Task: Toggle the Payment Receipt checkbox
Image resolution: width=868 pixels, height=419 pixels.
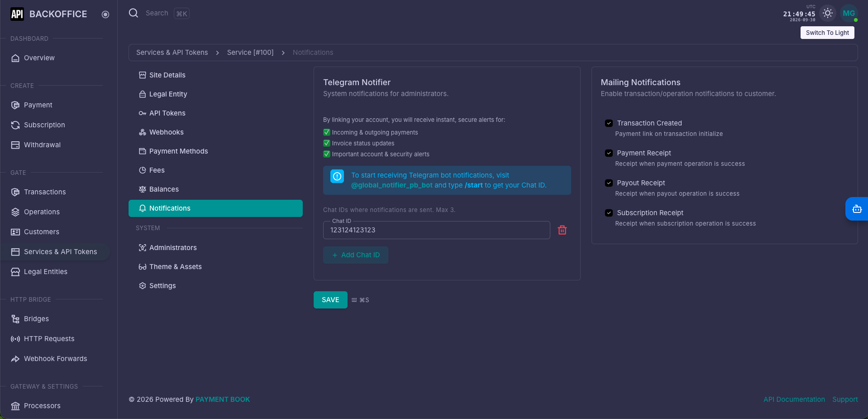Action: point(609,153)
